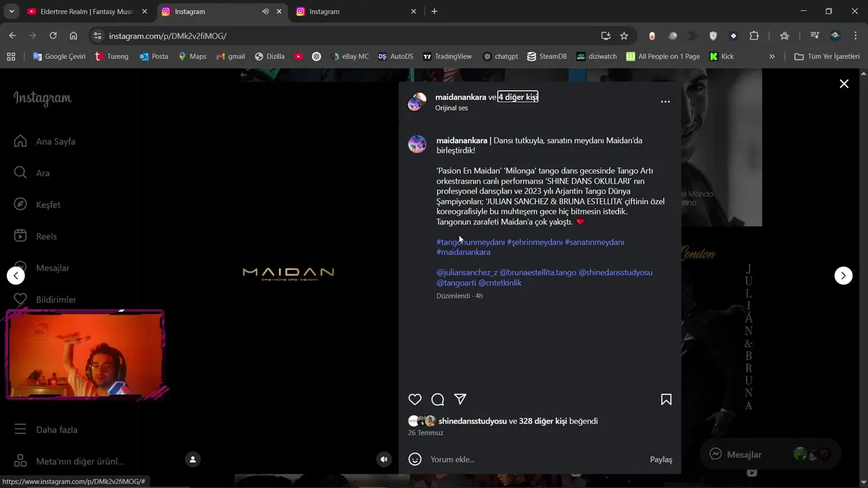Open a new browser tab
Viewport: 868px width, 488px height.
434,12
